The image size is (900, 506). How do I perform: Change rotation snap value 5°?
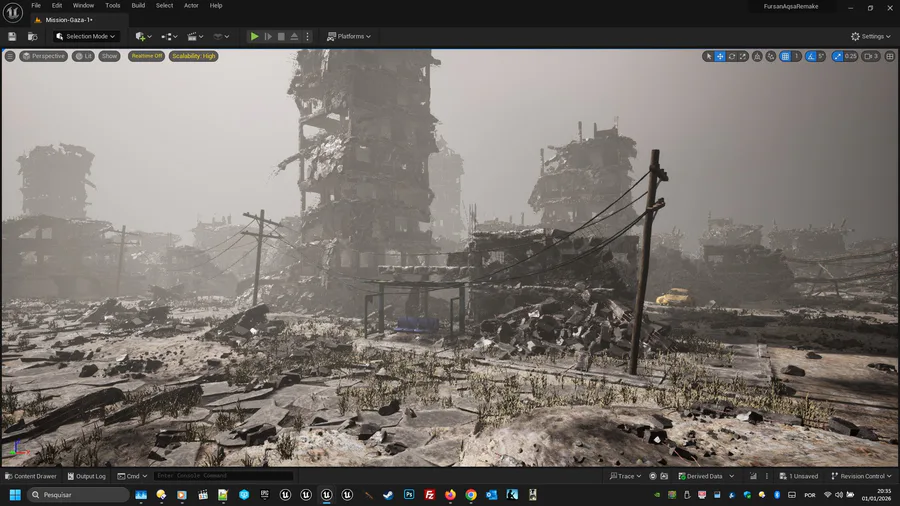821,56
